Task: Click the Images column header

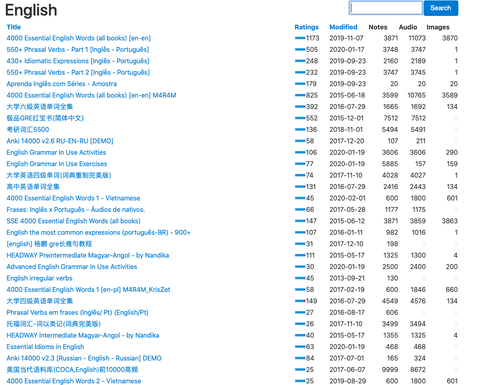Action: [x=438, y=27]
